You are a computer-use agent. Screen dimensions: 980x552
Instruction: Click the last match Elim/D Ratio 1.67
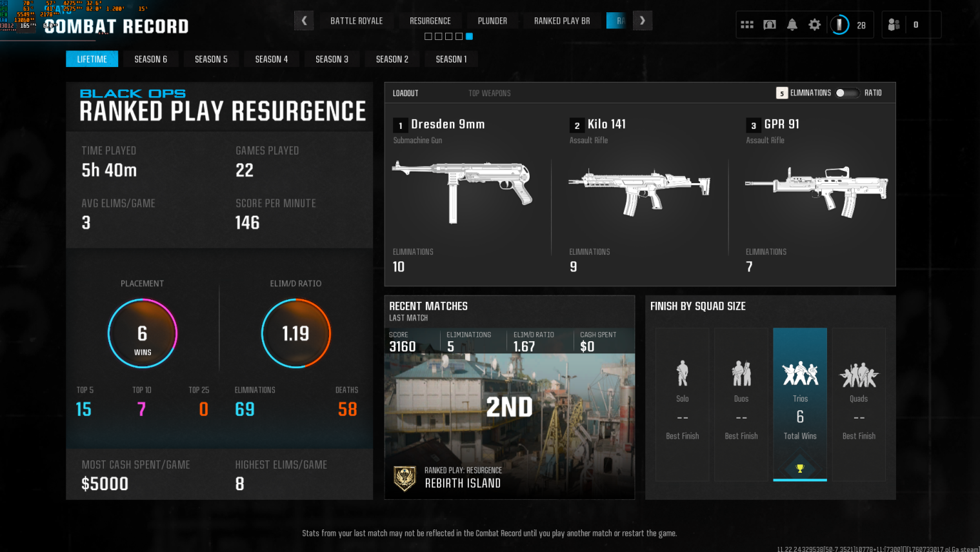525,347
